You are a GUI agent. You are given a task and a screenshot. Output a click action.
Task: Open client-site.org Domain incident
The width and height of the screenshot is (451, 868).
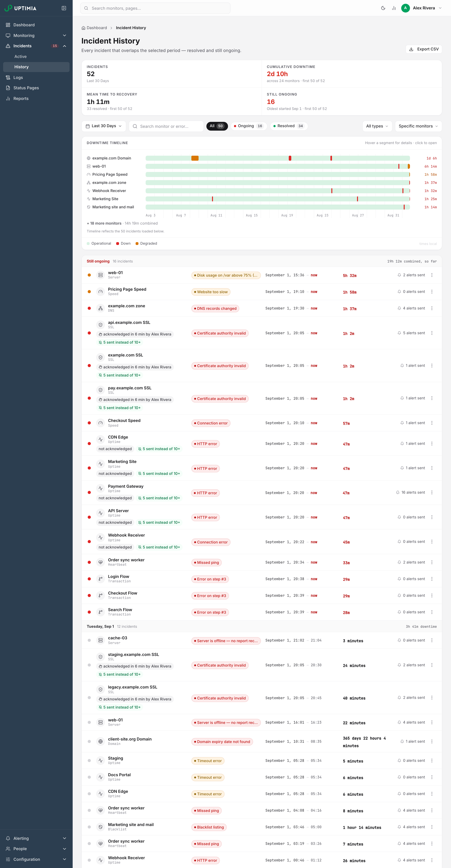(x=262, y=741)
